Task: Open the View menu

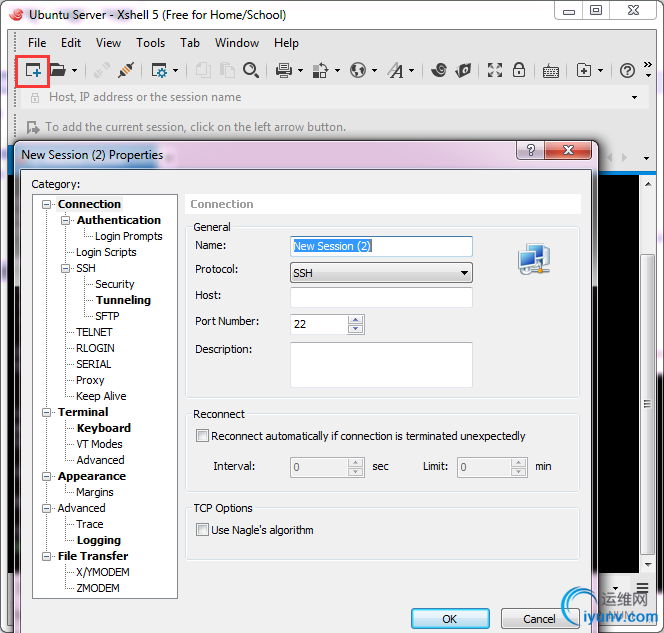Action: click(x=108, y=43)
